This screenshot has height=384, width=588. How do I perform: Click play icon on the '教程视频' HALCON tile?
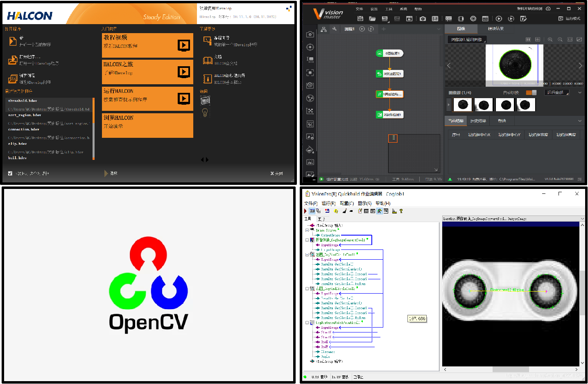pos(184,45)
